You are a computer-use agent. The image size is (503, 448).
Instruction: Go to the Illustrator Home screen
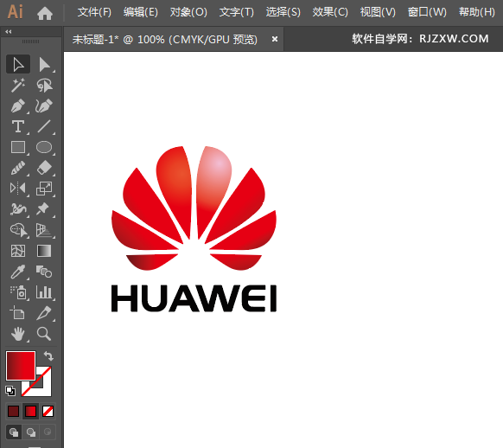pyautogui.click(x=45, y=13)
